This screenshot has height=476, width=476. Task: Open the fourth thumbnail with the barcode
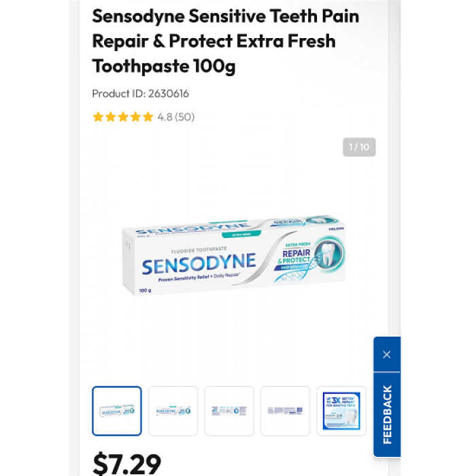pos(286,411)
